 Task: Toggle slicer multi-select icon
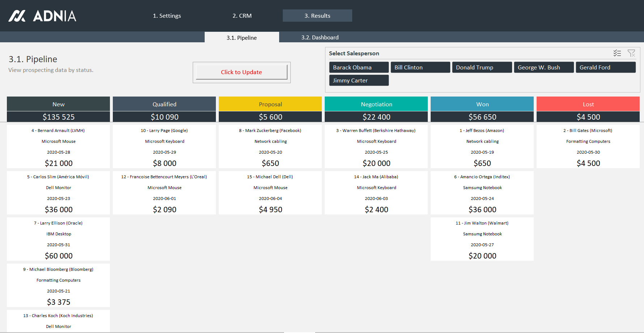[617, 53]
